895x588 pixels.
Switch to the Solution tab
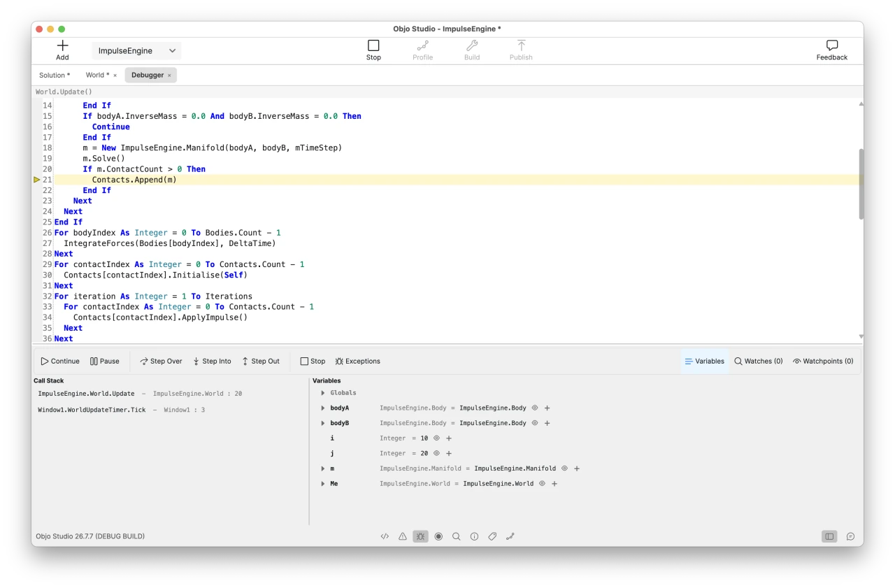point(55,75)
